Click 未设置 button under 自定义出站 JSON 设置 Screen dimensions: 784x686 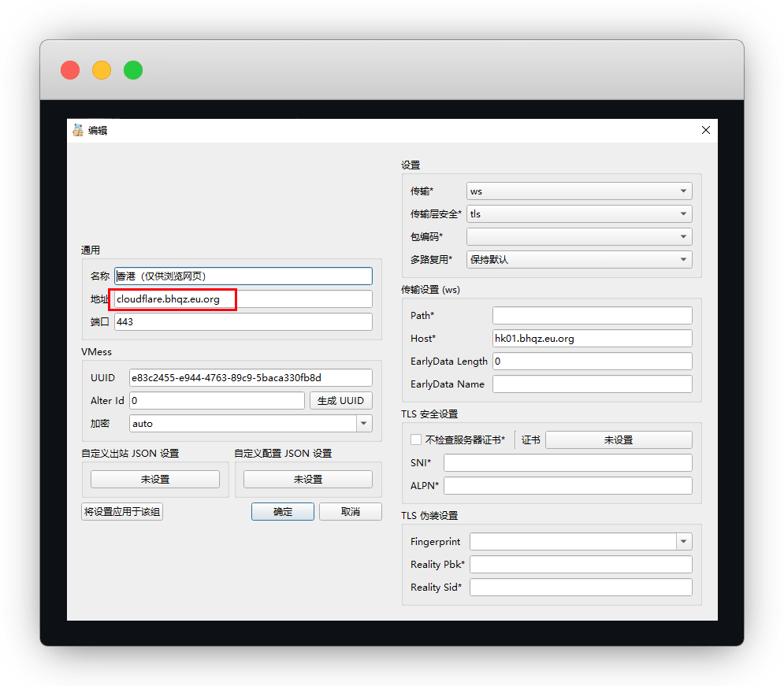point(155,479)
